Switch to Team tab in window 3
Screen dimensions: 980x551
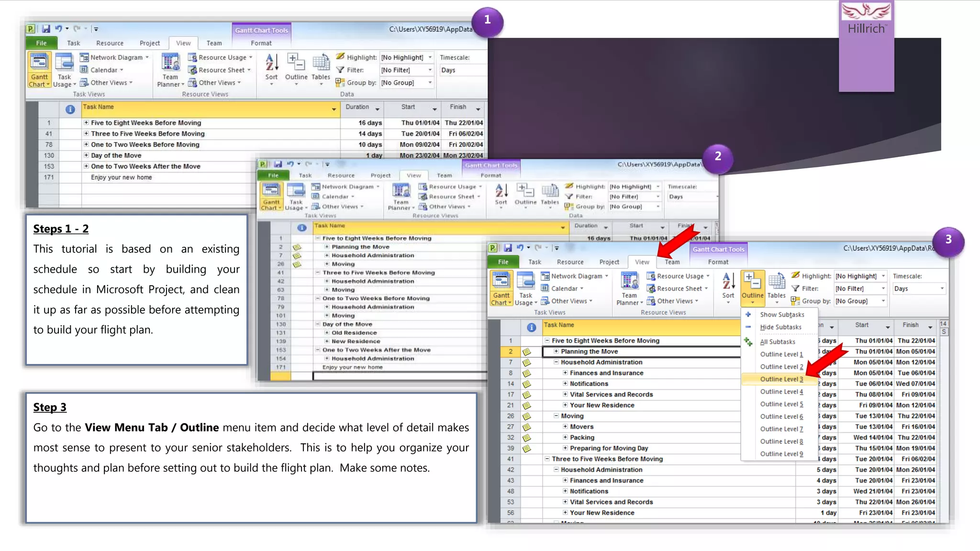click(672, 262)
